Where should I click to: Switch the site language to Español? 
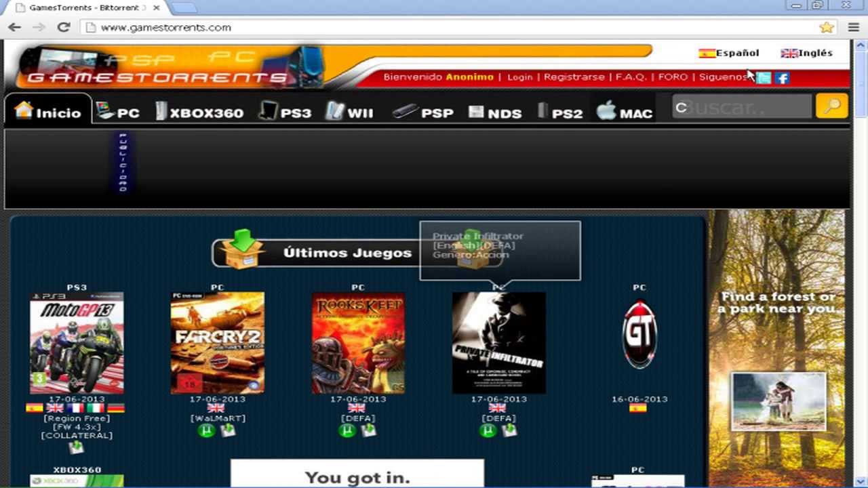[729, 53]
